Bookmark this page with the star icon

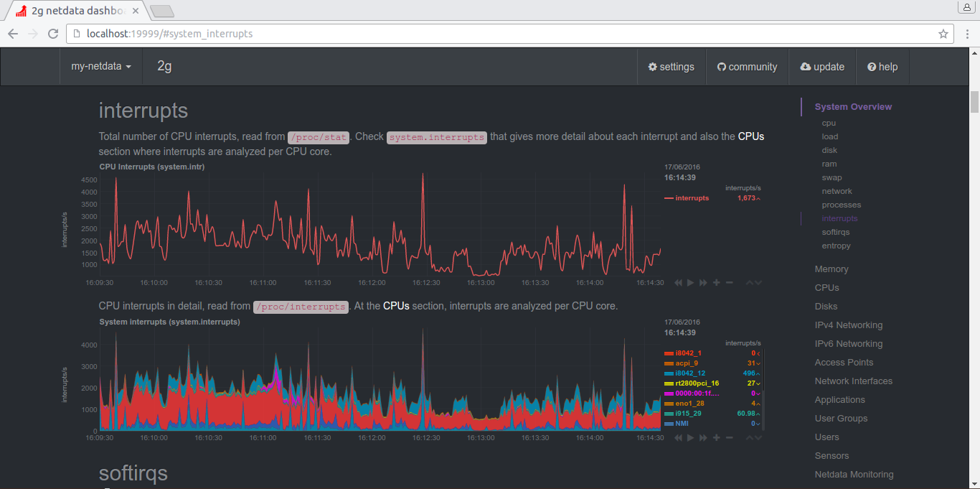(x=943, y=34)
